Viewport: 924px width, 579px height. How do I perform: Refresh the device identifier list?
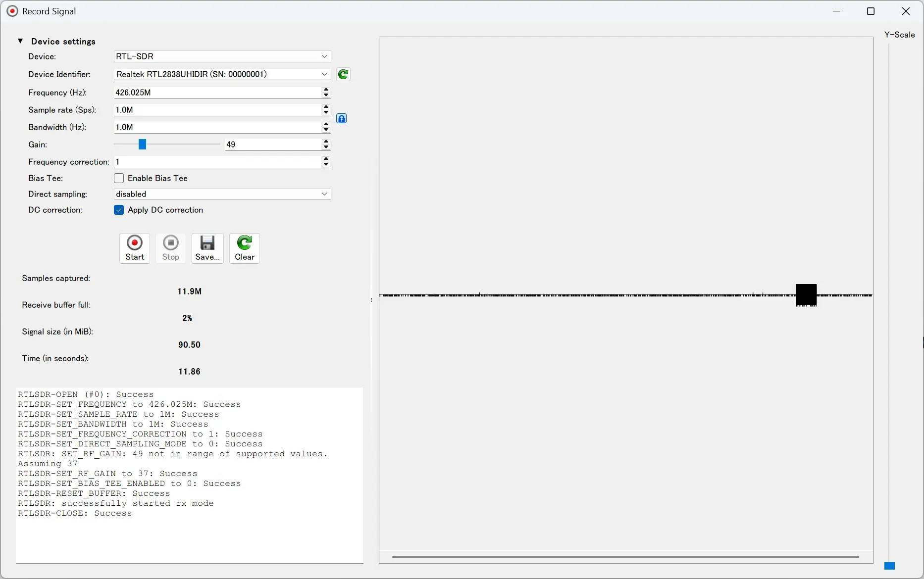[343, 74]
